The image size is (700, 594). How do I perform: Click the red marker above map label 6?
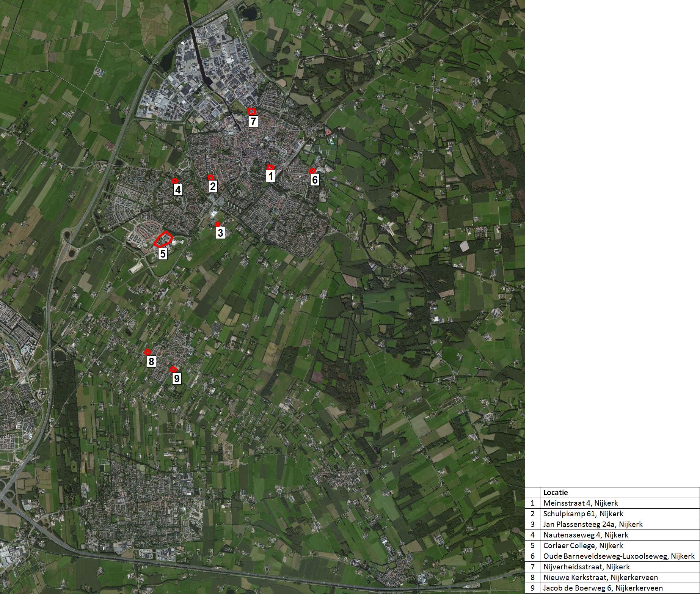(312, 171)
